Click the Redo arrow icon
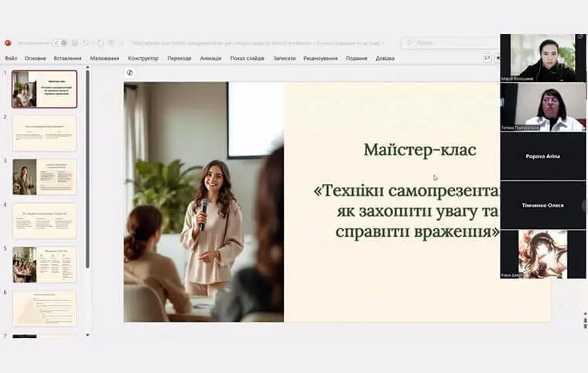The height and width of the screenshot is (373, 588). pyautogui.click(x=100, y=43)
